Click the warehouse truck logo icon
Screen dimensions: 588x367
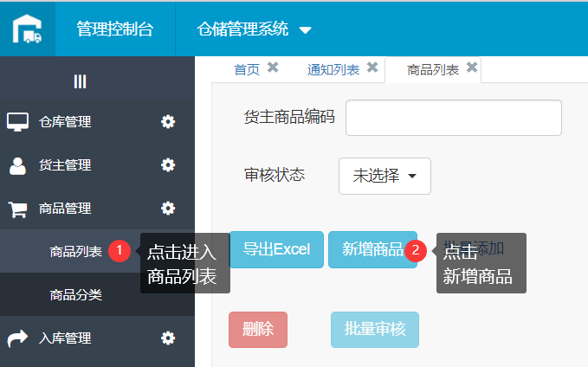pos(27,29)
